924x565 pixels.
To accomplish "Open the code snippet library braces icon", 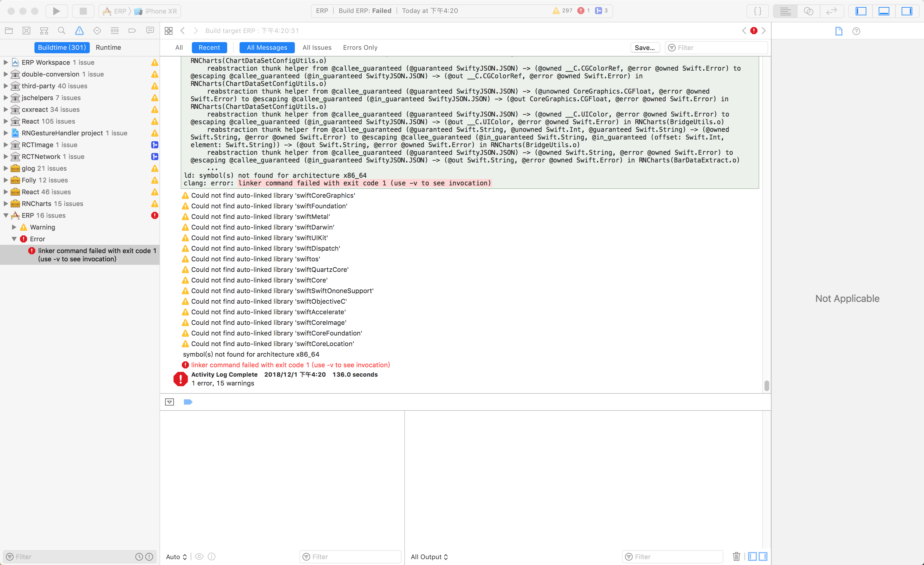I will (x=758, y=11).
